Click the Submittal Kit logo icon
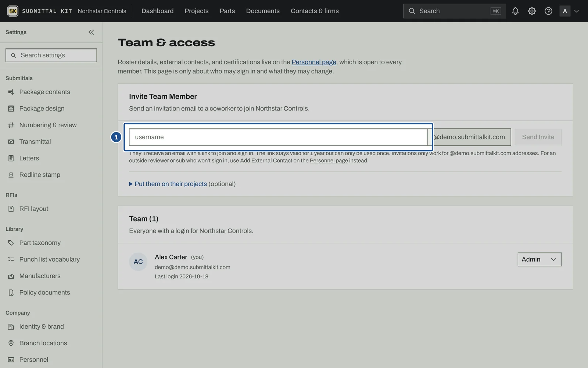The width and height of the screenshot is (588, 368). coord(13,11)
